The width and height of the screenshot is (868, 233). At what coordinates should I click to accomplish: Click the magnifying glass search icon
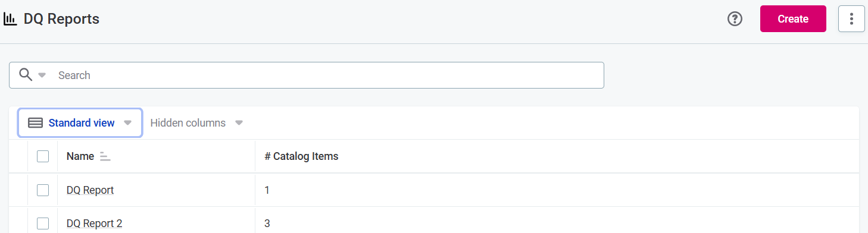tap(26, 75)
